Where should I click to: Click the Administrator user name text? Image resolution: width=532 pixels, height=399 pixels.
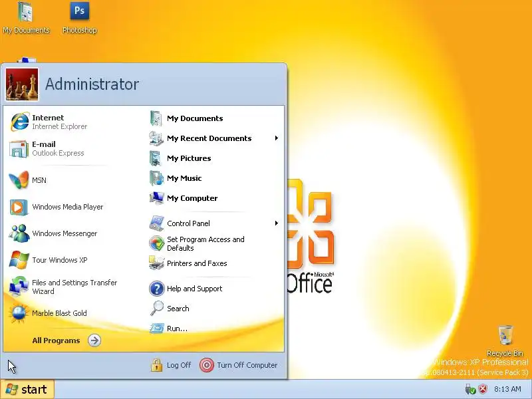92,84
